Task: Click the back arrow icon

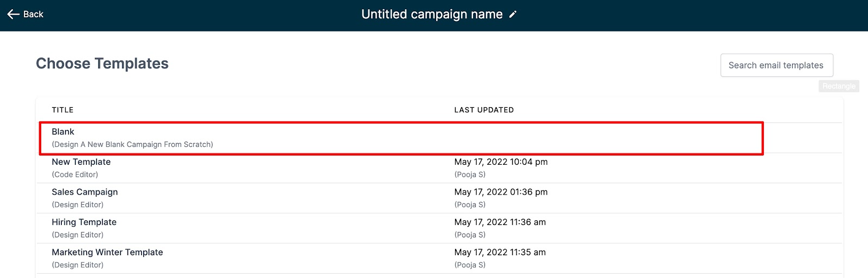Action: [13, 14]
